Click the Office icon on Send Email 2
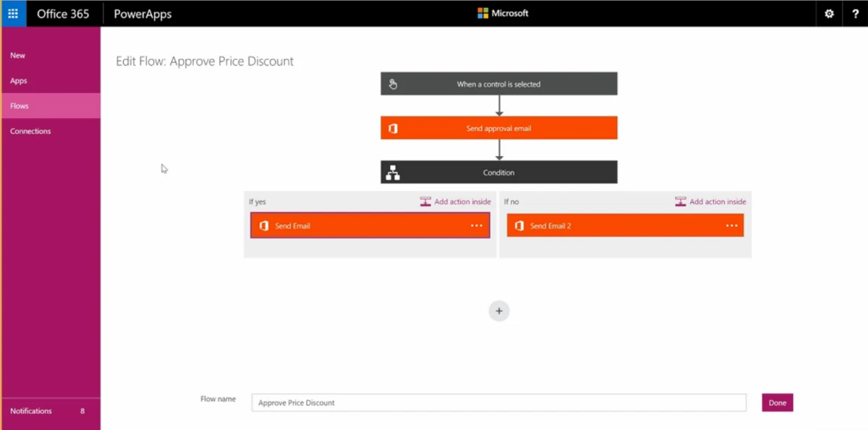 (x=519, y=225)
